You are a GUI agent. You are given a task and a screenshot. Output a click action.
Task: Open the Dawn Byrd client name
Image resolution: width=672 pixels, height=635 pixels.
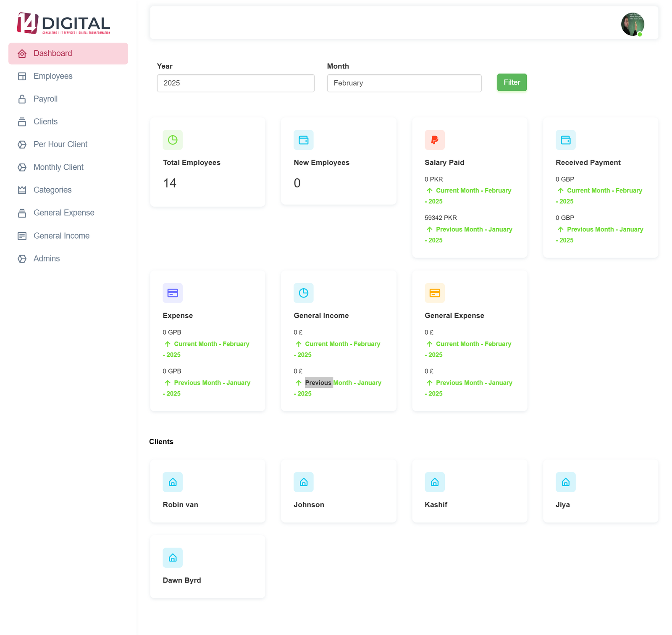[x=182, y=580]
